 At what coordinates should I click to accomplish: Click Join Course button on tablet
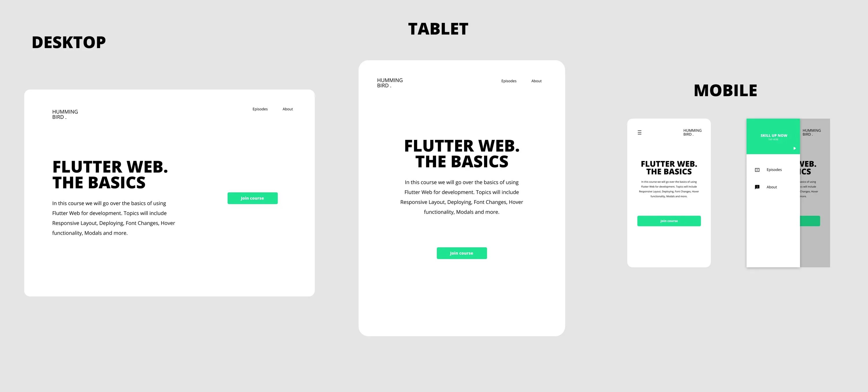click(462, 253)
